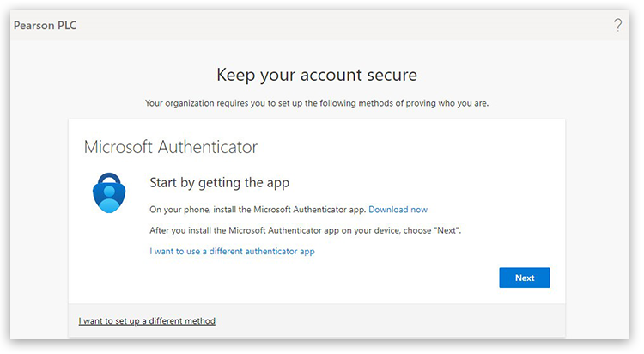This screenshot has height=354, width=644.
Task: Open the Download now link
Action: click(398, 210)
